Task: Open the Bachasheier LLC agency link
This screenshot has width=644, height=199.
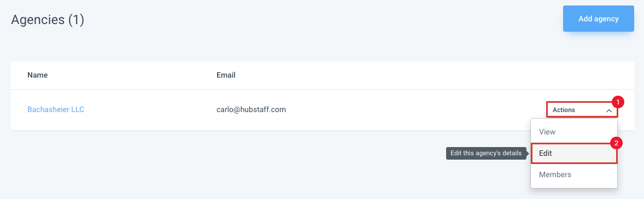Action: 56,109
